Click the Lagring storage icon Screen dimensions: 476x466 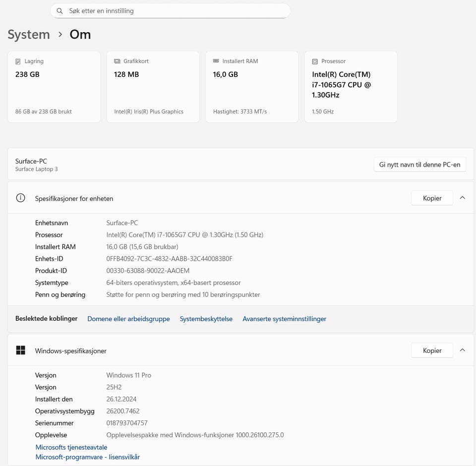18,61
